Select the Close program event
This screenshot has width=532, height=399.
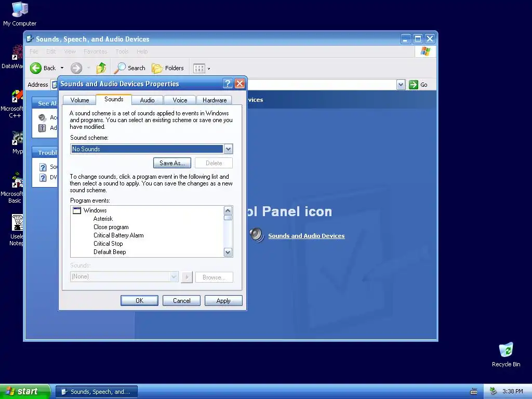point(111,227)
